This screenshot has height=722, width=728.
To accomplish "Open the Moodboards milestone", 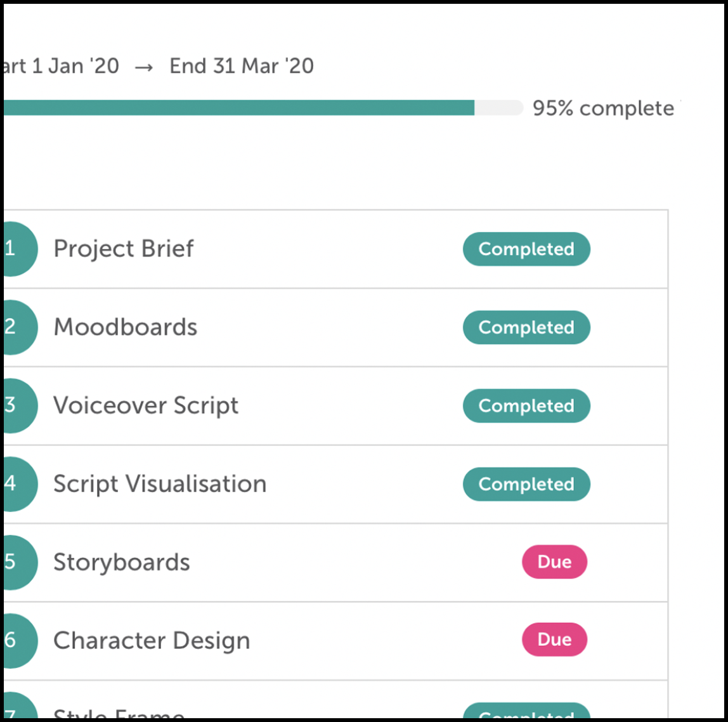I will [126, 327].
